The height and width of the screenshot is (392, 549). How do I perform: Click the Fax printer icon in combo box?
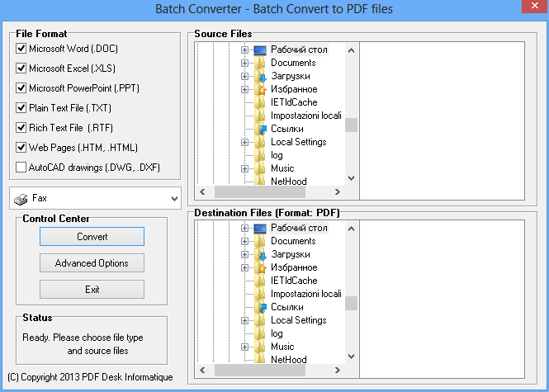click(x=21, y=198)
